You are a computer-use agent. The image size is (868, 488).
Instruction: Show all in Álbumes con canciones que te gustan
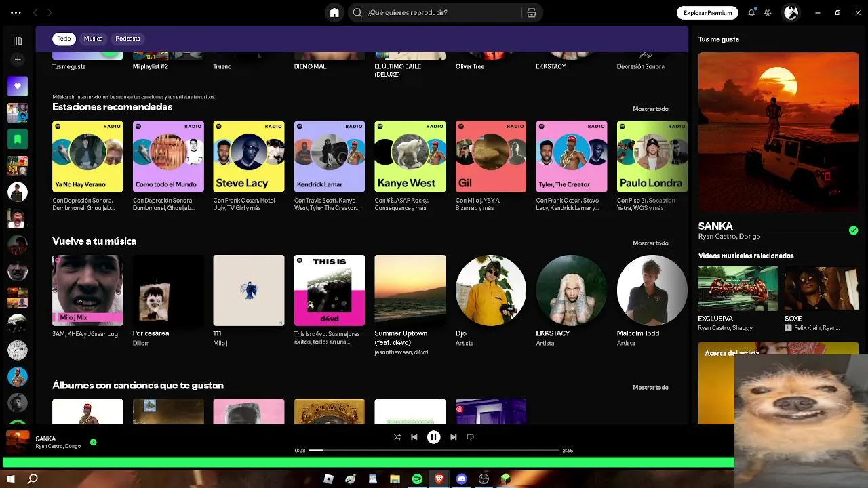650,388
